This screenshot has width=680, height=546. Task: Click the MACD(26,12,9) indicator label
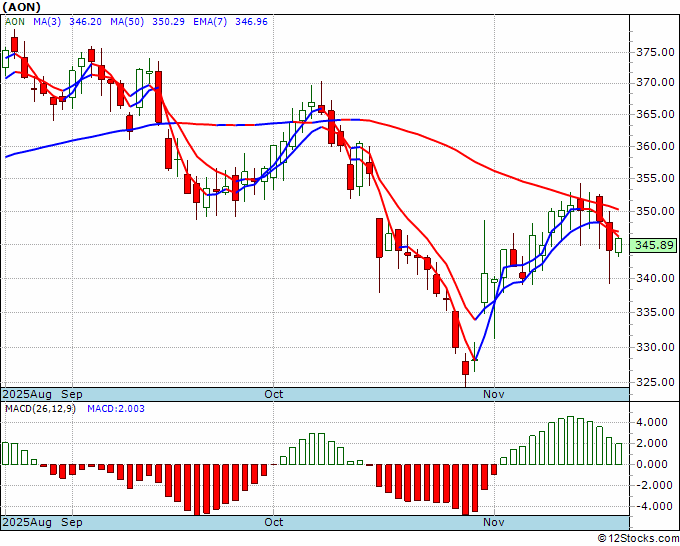(40, 409)
